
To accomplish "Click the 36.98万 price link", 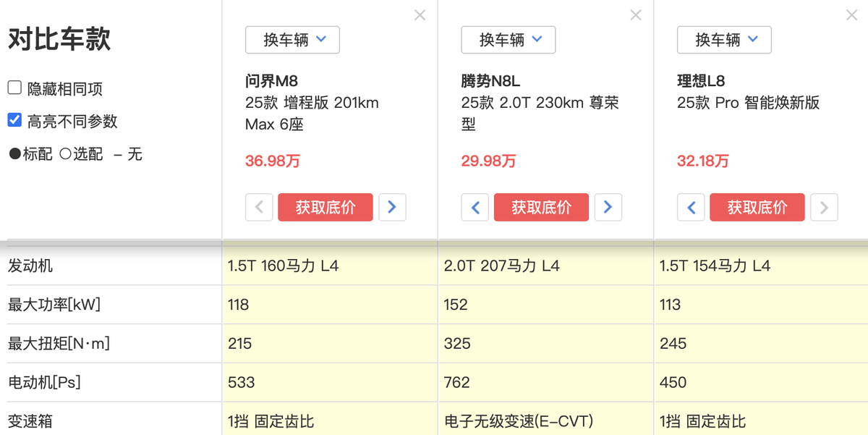I will coord(272,161).
